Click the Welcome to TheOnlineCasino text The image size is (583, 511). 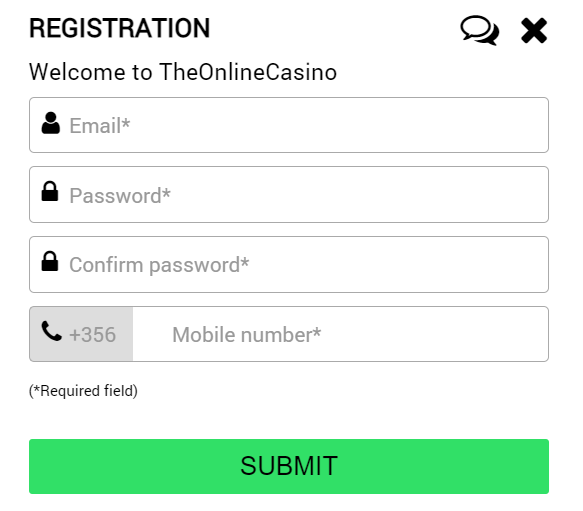pos(183,72)
